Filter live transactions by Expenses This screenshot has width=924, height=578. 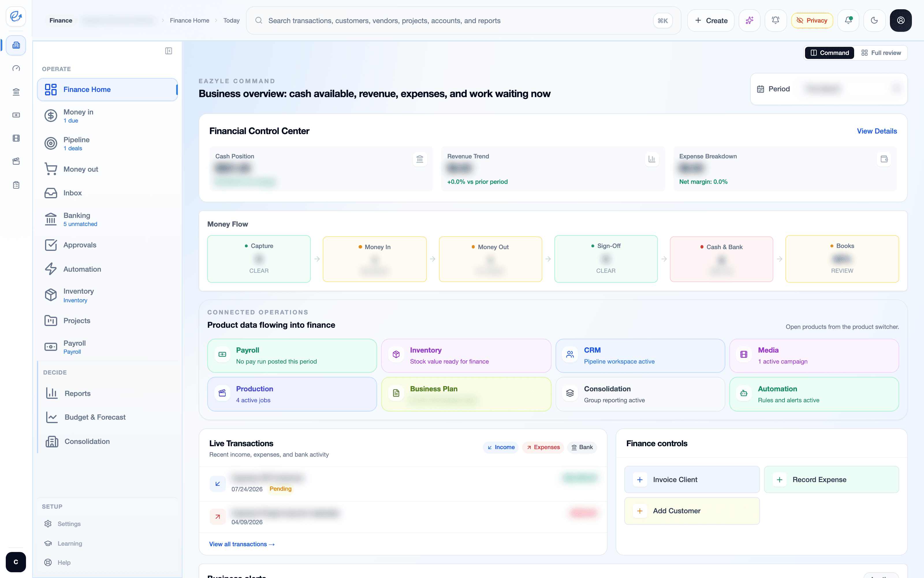click(543, 447)
